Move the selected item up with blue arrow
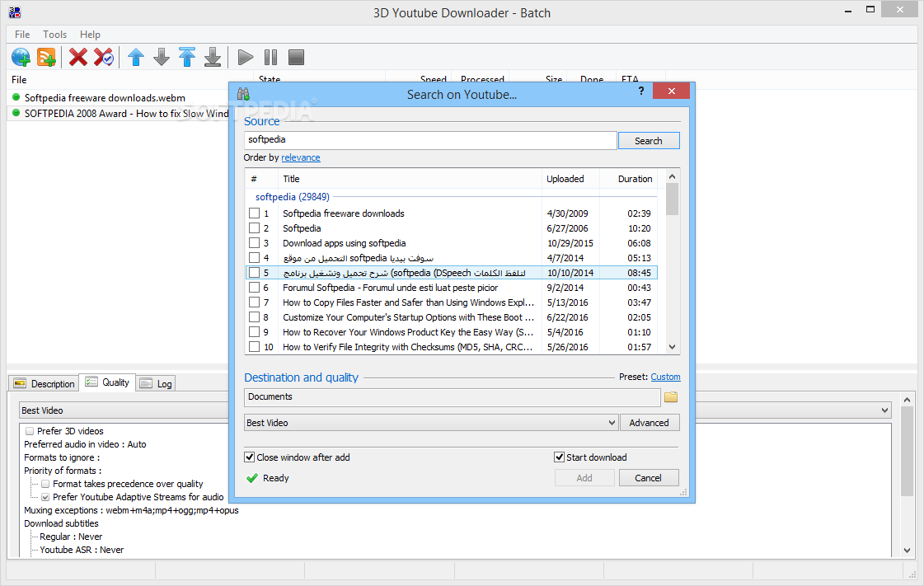924x586 pixels. click(x=136, y=57)
